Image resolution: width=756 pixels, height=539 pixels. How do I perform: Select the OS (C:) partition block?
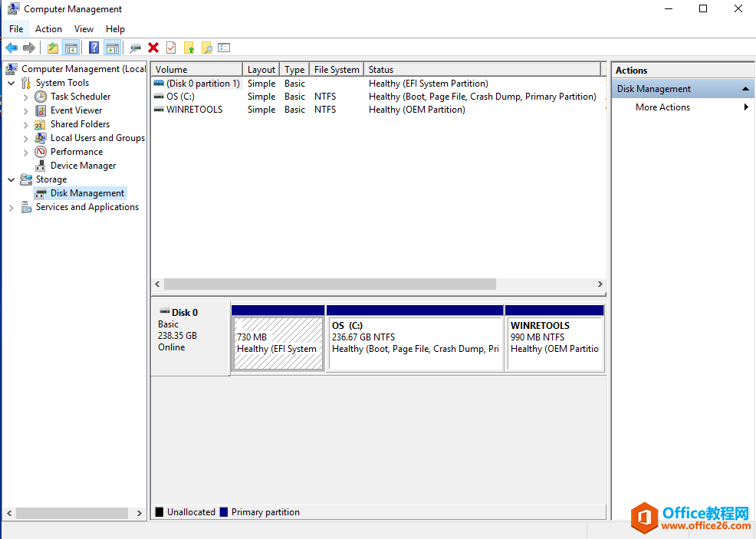(x=415, y=343)
